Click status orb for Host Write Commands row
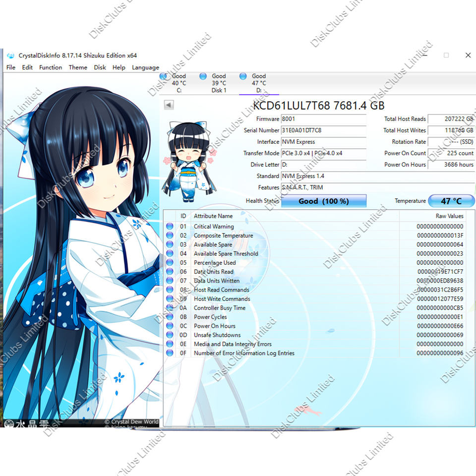476x476 pixels. (170, 298)
